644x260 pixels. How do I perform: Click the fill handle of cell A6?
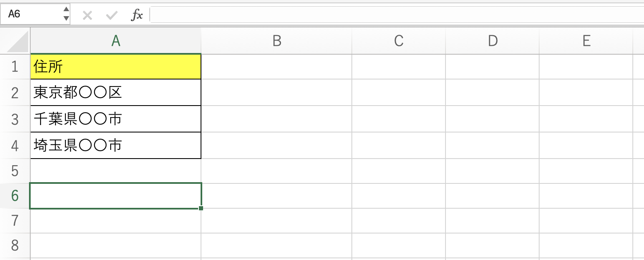pos(201,208)
